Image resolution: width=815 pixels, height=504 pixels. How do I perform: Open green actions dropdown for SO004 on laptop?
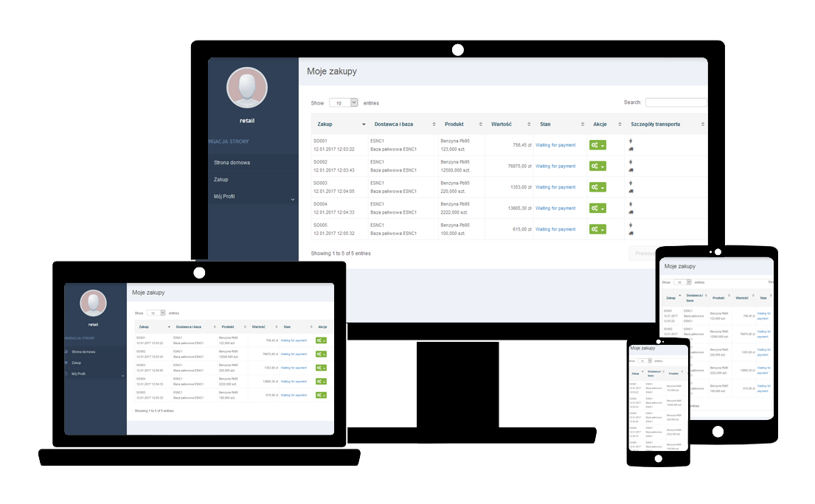321,381
